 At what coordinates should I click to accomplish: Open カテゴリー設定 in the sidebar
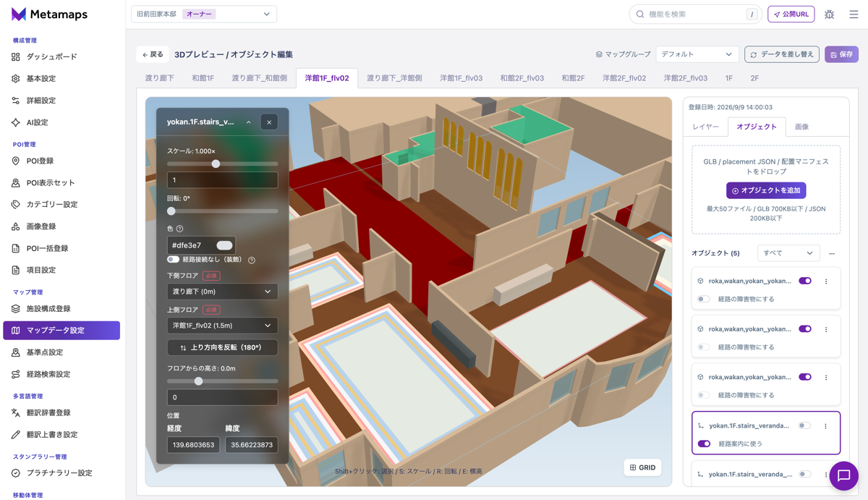(61, 205)
